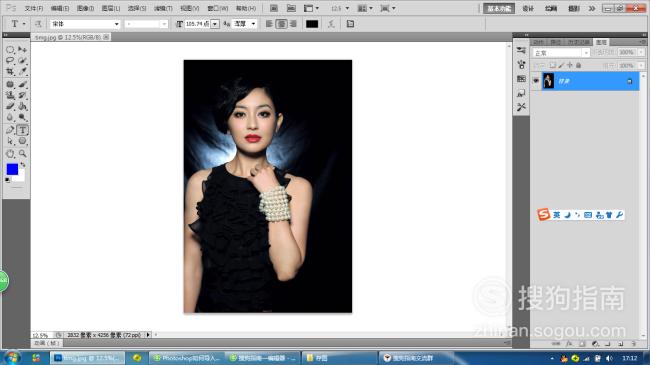This screenshot has height=365, width=650.
Task: Open the File menu
Action: (x=34, y=8)
